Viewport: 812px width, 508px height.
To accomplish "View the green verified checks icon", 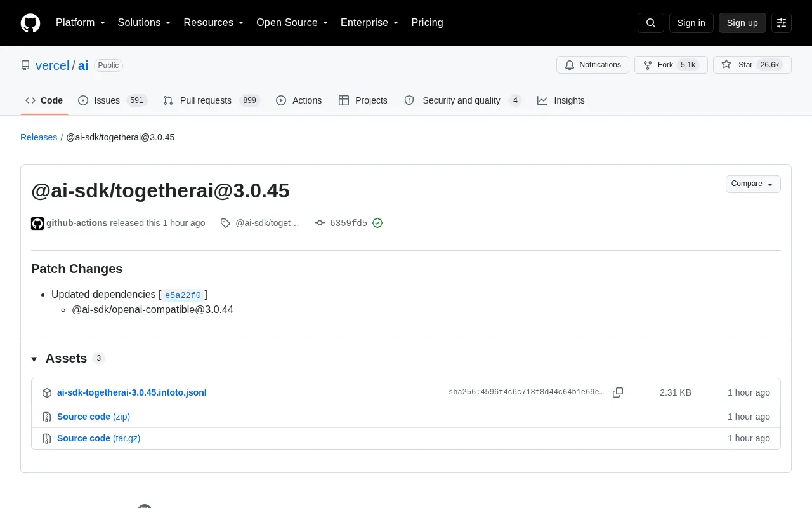I will (x=377, y=223).
